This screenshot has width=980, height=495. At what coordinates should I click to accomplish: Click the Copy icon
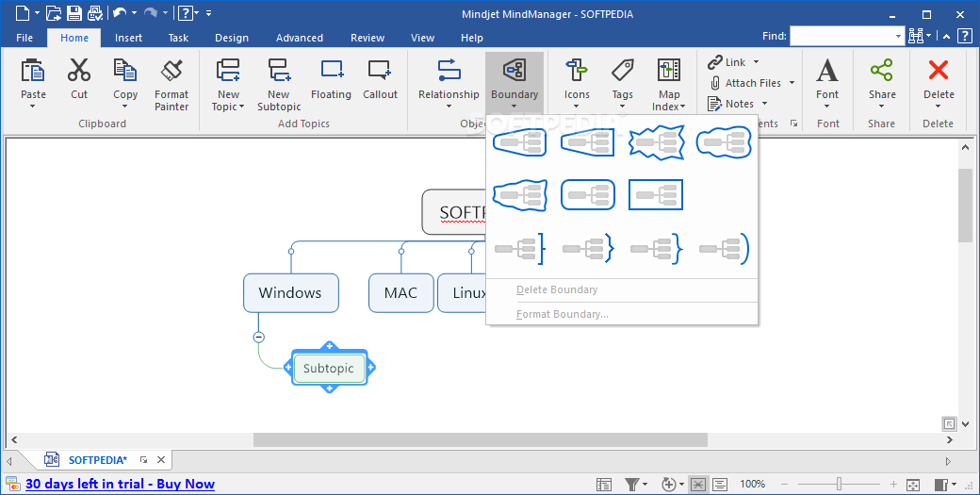125,71
